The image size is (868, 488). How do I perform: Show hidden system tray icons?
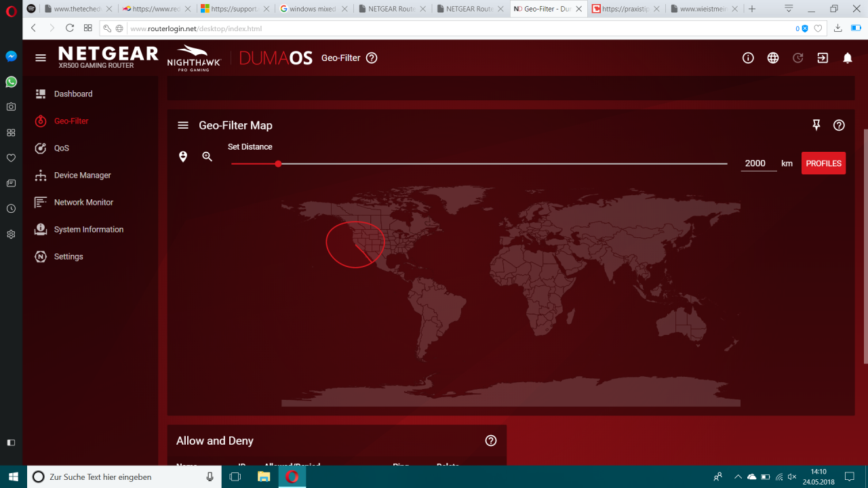tap(738, 476)
